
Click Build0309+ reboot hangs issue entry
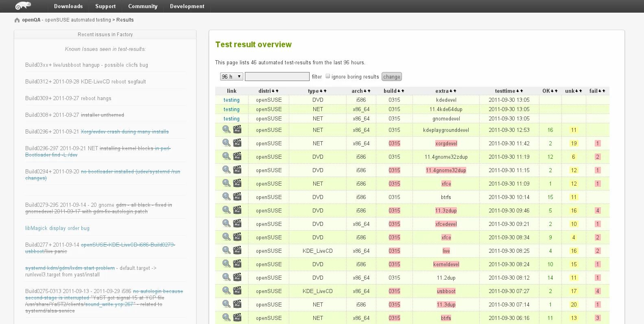pos(68,98)
